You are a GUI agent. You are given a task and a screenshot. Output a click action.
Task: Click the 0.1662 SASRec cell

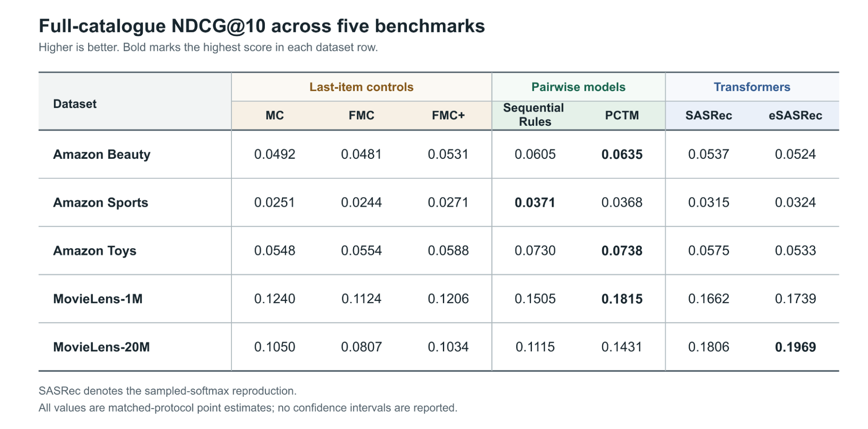pos(709,299)
